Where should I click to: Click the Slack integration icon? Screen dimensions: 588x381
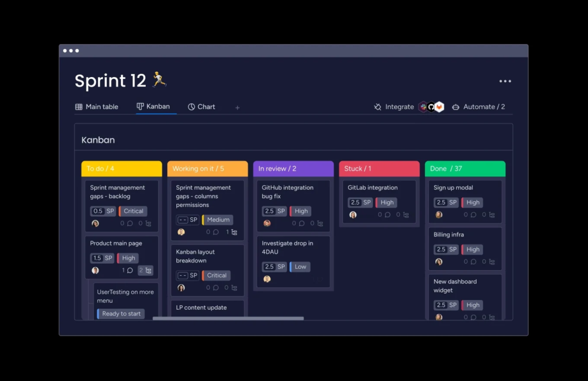tap(423, 107)
